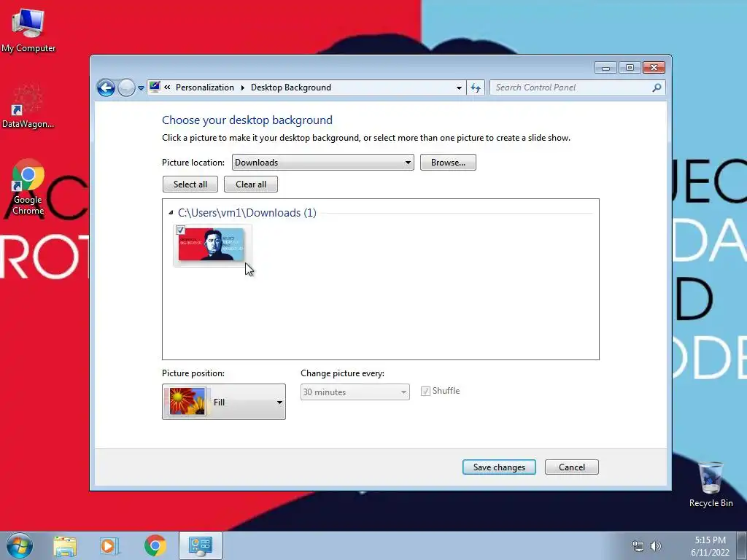Toggle the Shuffle checkbox

point(425,392)
